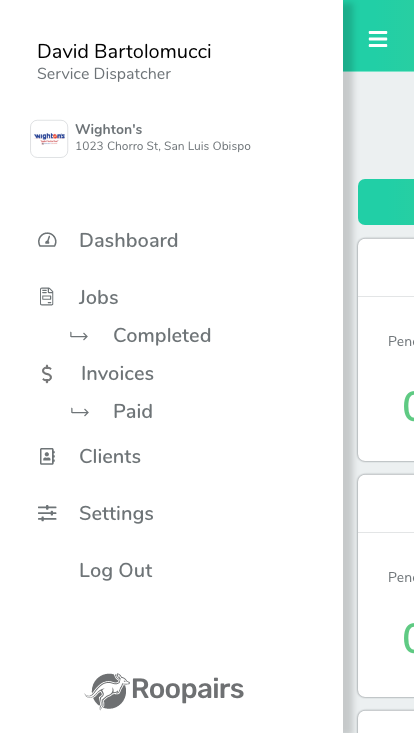Viewport: 414px width, 733px height.
Task: Open the Settings page
Action: coord(116,513)
